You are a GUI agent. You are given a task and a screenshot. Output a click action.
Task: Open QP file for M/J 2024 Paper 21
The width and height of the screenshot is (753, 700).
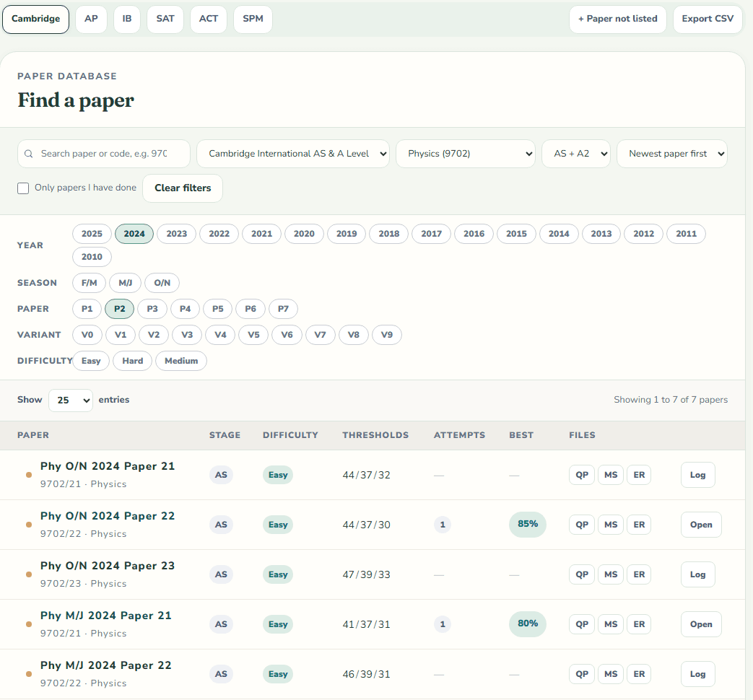click(582, 624)
